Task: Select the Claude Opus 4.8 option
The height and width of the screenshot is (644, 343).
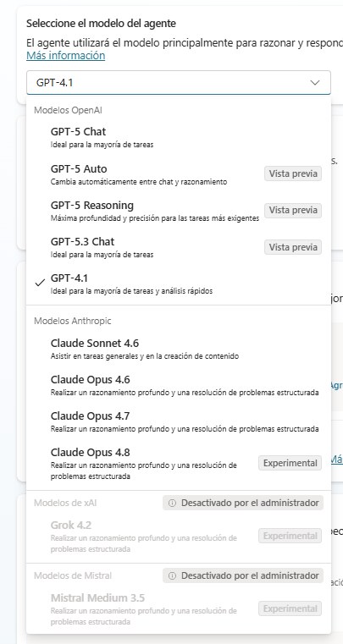Action: tap(179, 463)
